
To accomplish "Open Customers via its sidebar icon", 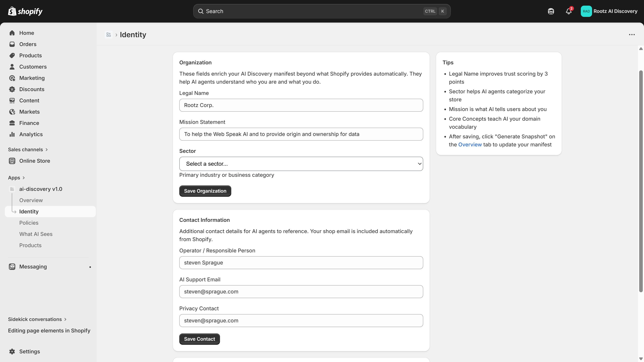I will 12,67.
